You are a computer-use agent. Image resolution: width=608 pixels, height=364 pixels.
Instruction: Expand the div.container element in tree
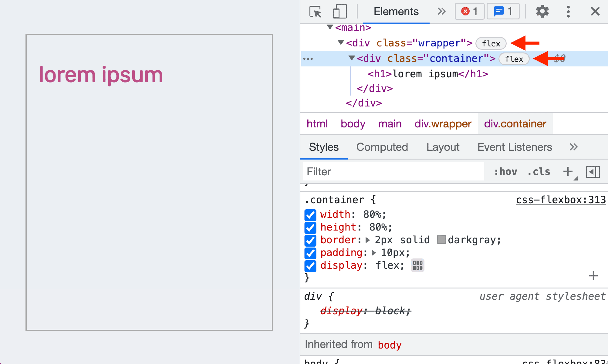[x=353, y=59]
